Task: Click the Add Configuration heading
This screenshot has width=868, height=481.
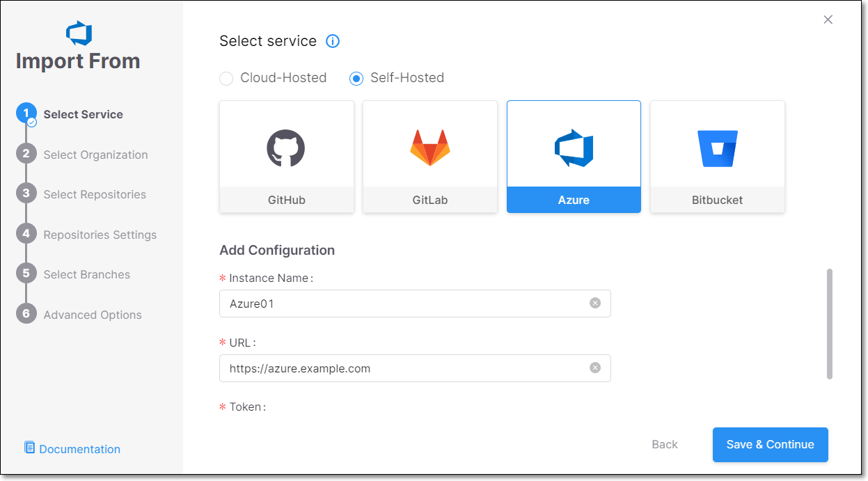Action: tap(277, 250)
